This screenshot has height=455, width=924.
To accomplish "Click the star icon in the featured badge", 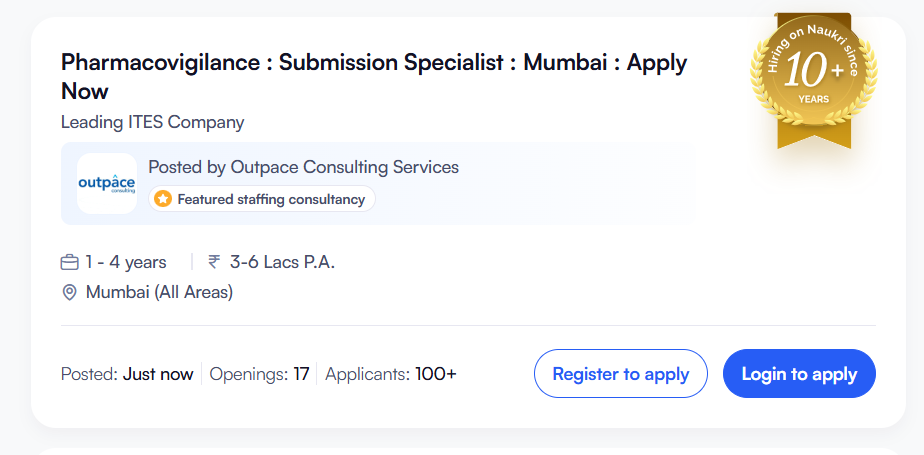I will [x=163, y=199].
